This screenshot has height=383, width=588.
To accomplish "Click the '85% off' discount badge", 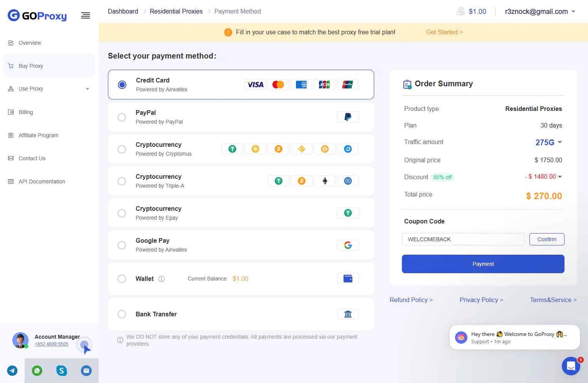I will [442, 177].
